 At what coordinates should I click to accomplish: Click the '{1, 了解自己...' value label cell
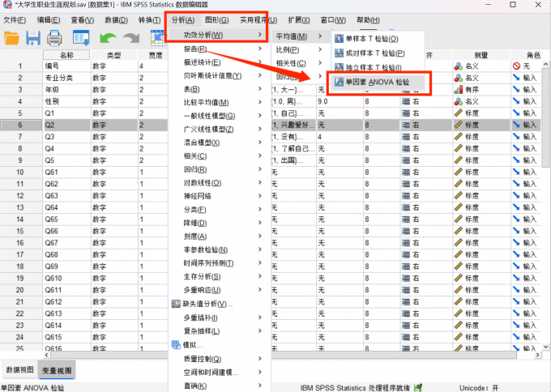coord(294,149)
